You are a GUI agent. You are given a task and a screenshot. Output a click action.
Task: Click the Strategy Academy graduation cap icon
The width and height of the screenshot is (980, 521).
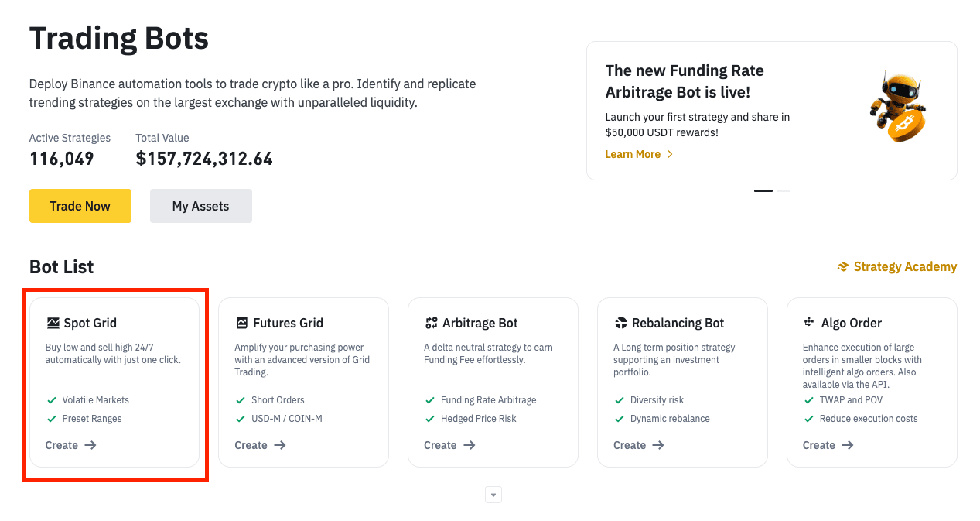click(843, 267)
